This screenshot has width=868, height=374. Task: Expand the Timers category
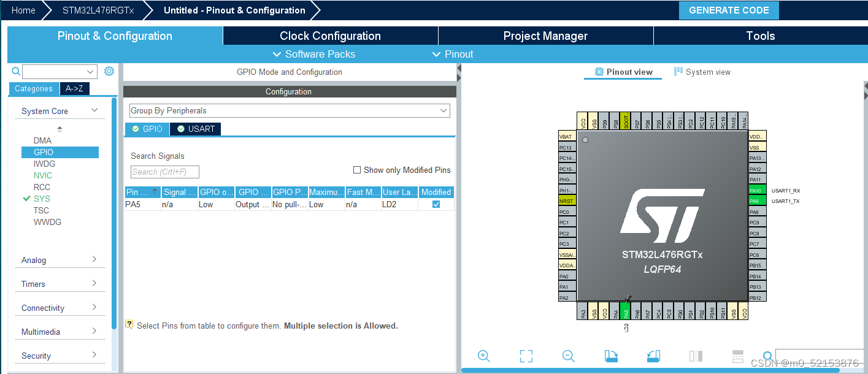tap(60, 284)
